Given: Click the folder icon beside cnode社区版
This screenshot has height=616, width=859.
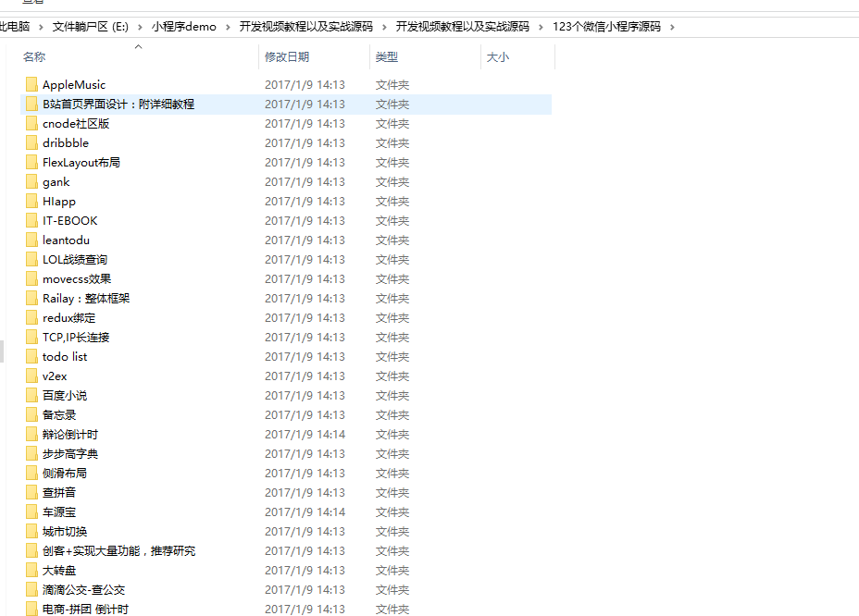Looking at the screenshot, I should pyautogui.click(x=31, y=123).
